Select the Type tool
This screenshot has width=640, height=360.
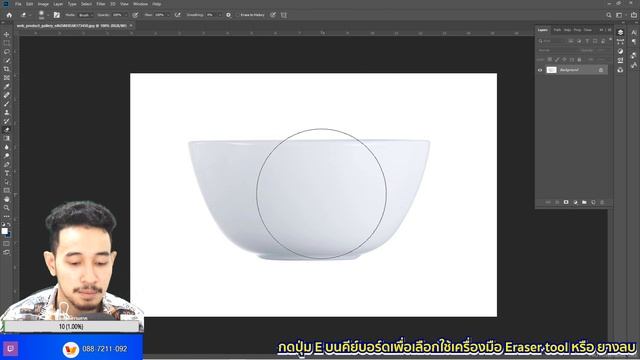tap(7, 173)
